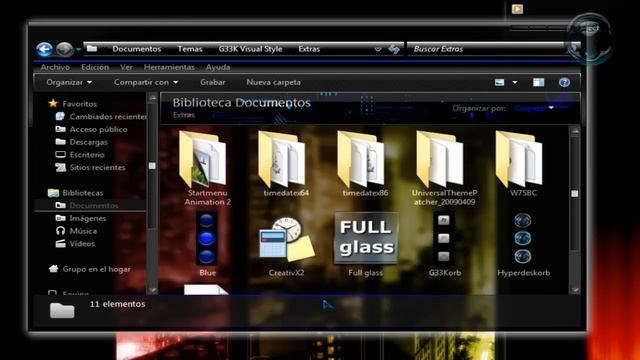Open Descargas in the navigation pane
The width and height of the screenshot is (640, 360).
(x=82, y=142)
